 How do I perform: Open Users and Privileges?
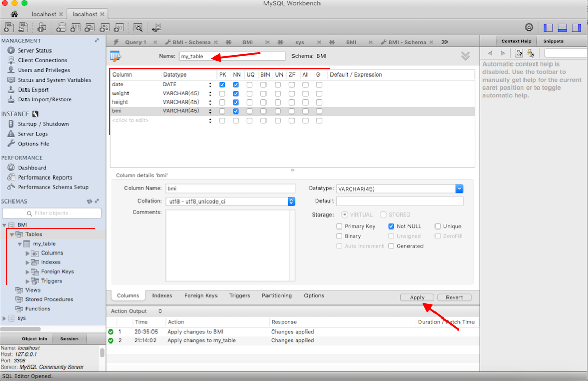(44, 70)
